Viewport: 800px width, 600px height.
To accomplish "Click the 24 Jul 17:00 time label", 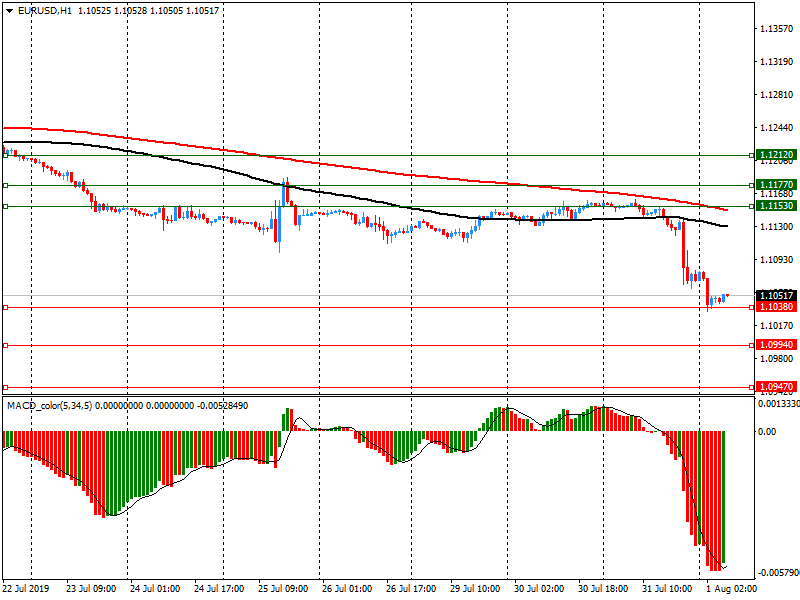I will 219,589.
